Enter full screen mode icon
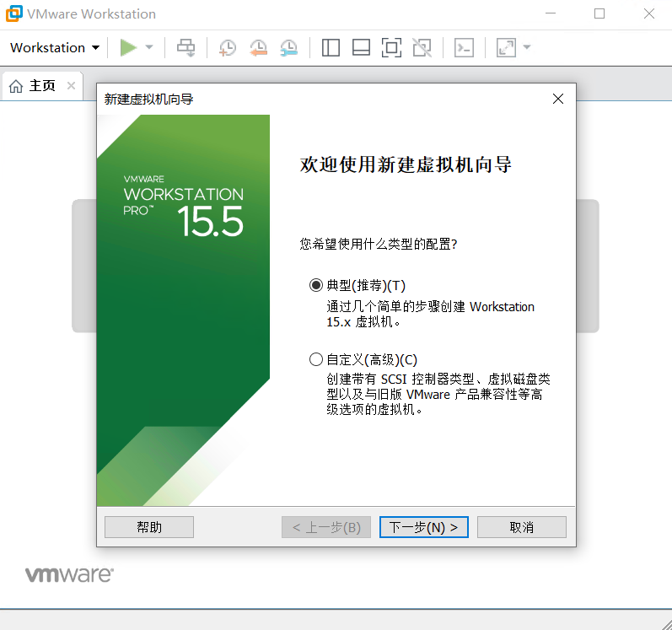This screenshot has width=672, height=630. (x=392, y=47)
